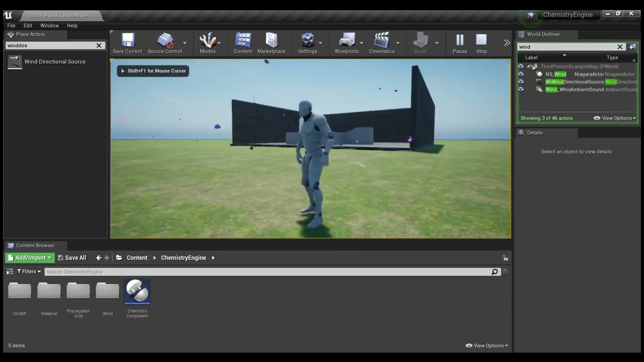Screen dimensions: 644x362
Task: Collapse the ThirdPersonExampleMap tree node
Action: tap(528, 66)
